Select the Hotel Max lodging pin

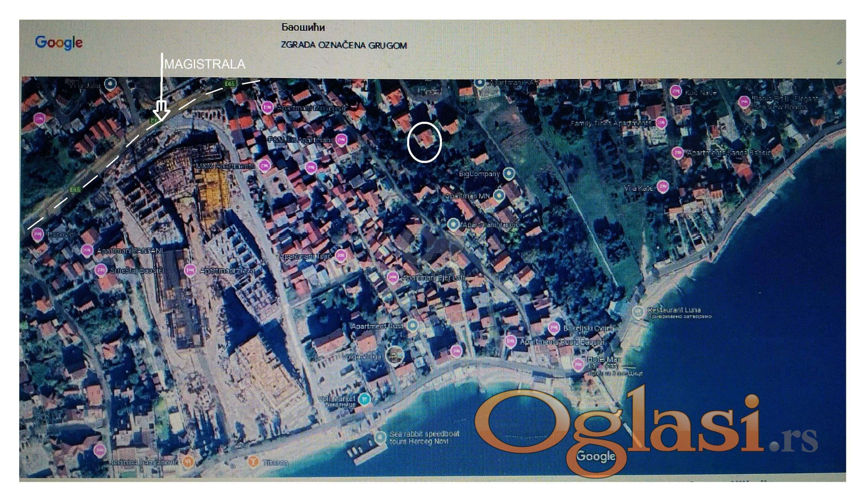578,364
